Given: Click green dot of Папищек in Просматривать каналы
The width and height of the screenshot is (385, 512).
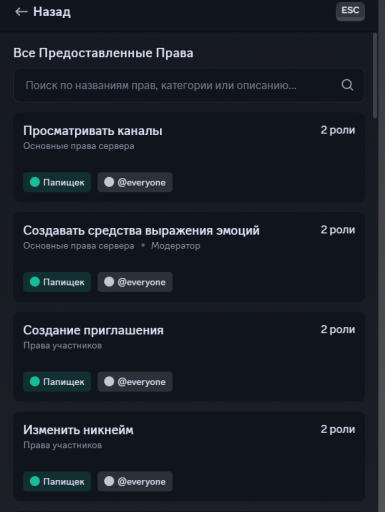Looking at the screenshot, I should point(35,182).
